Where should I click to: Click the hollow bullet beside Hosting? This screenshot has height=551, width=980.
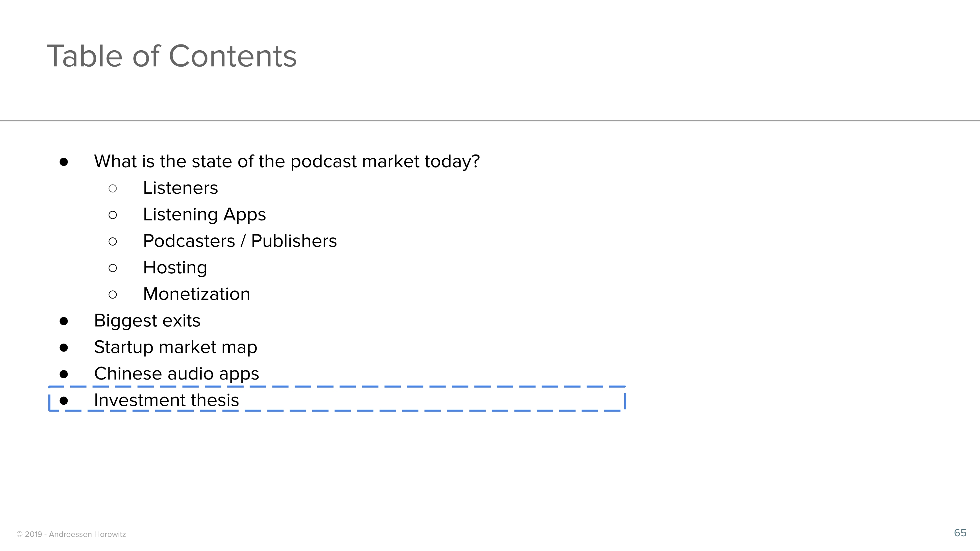(113, 268)
